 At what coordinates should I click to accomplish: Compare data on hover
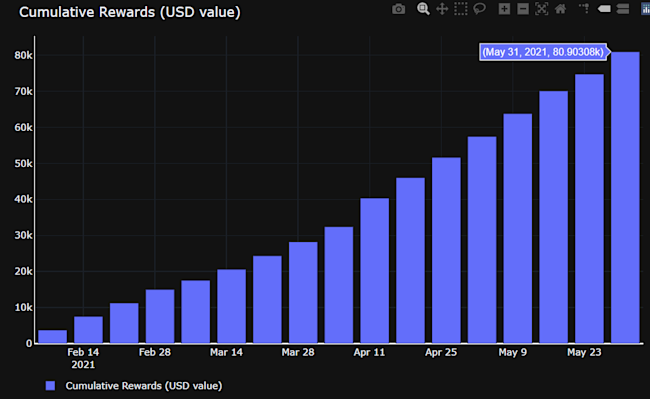623,9
